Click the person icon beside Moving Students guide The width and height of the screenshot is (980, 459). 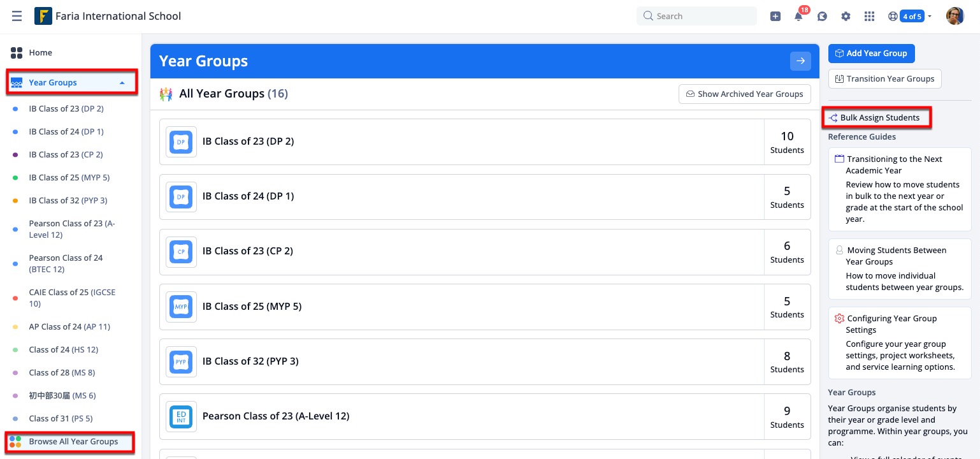click(x=839, y=250)
